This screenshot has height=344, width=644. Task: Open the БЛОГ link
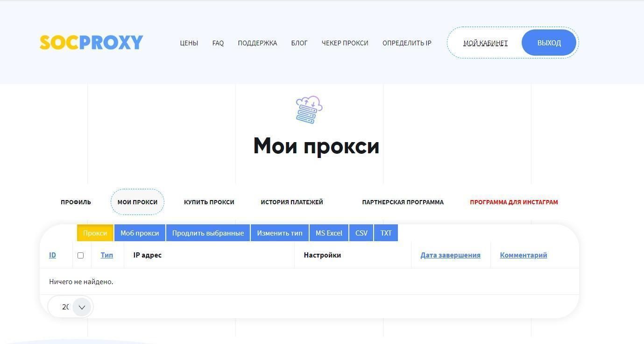click(299, 43)
